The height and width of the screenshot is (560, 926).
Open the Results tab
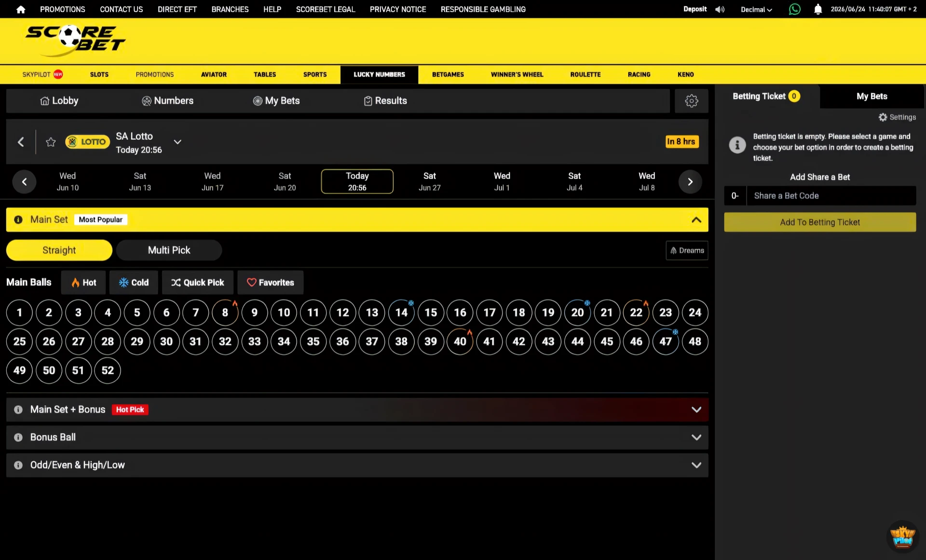coord(385,101)
